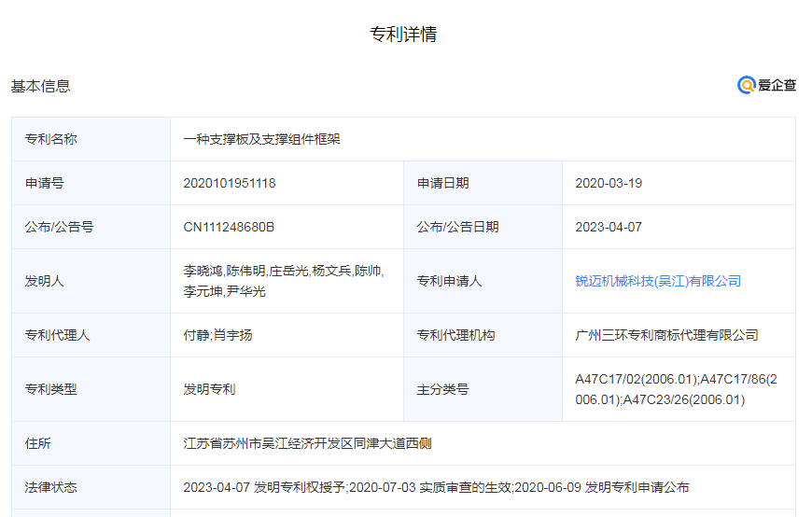Click the agency 广州三环专利商标代理有限公司
Screen dimensions: 812x517
click(666, 335)
